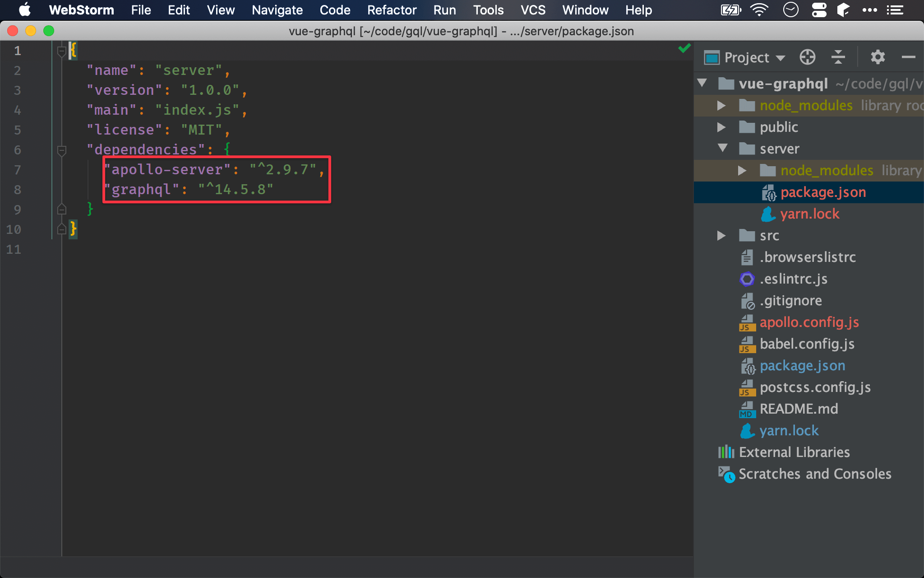Open the Window menu
This screenshot has width=924, height=578.
click(585, 10)
